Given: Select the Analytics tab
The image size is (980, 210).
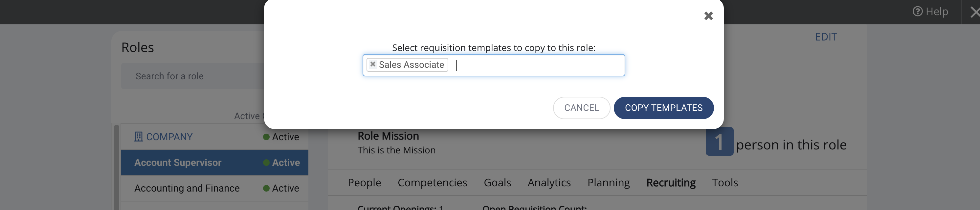Looking at the screenshot, I should (549, 183).
